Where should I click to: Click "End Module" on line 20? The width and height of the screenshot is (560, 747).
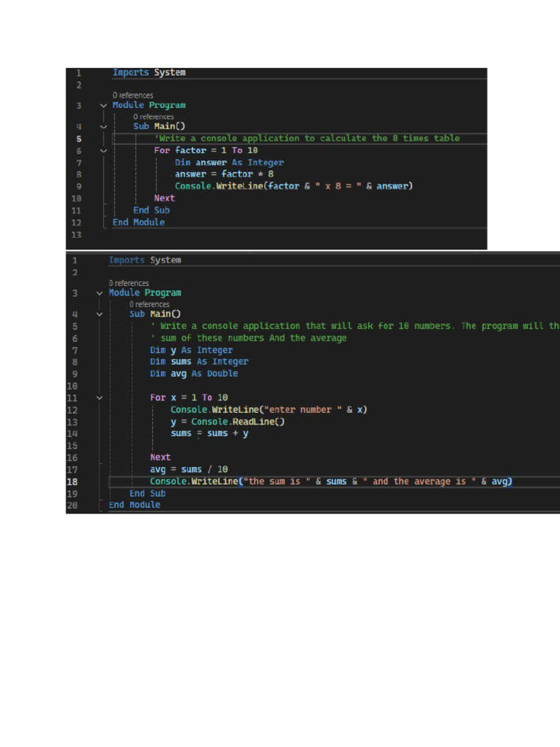(x=134, y=505)
